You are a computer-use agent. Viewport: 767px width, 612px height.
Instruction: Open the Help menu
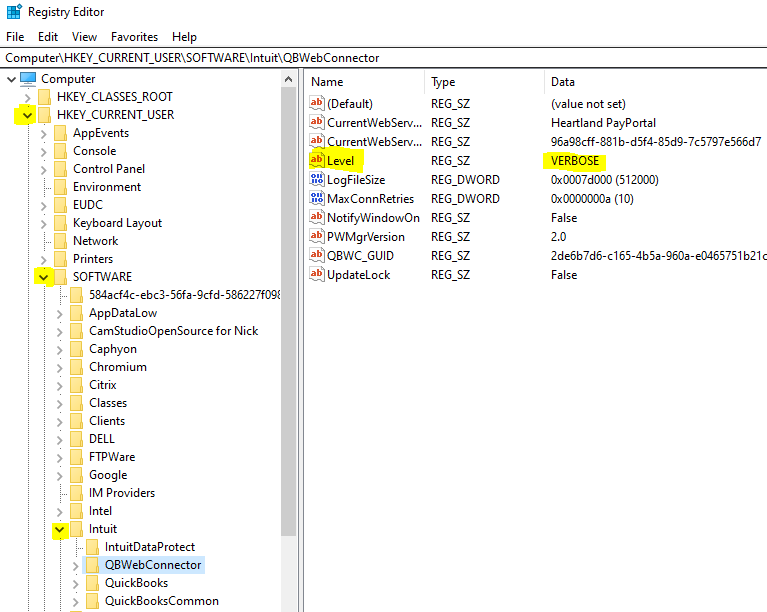point(184,37)
